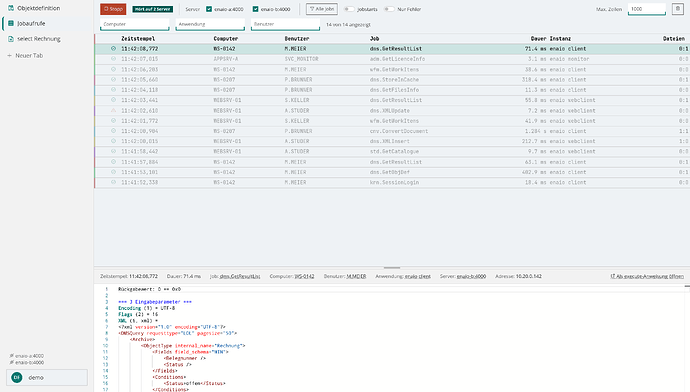Follow the enaio-b:4000 server link in details

pos(471,276)
